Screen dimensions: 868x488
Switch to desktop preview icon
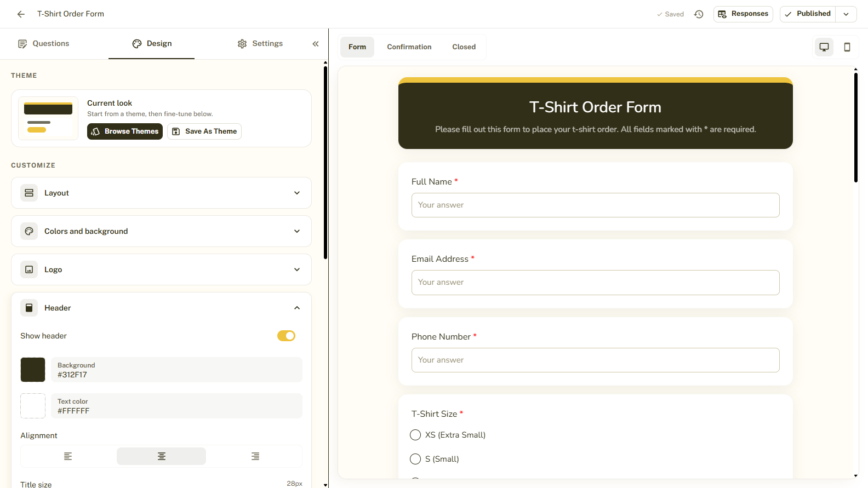(824, 47)
